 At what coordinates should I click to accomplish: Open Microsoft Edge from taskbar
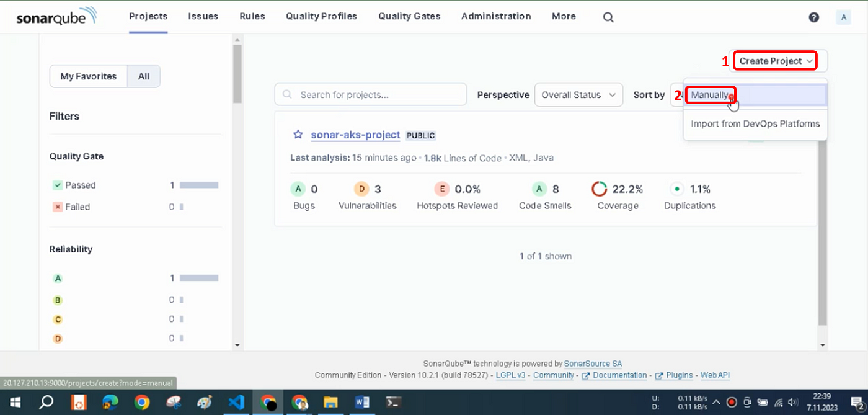click(x=110, y=403)
